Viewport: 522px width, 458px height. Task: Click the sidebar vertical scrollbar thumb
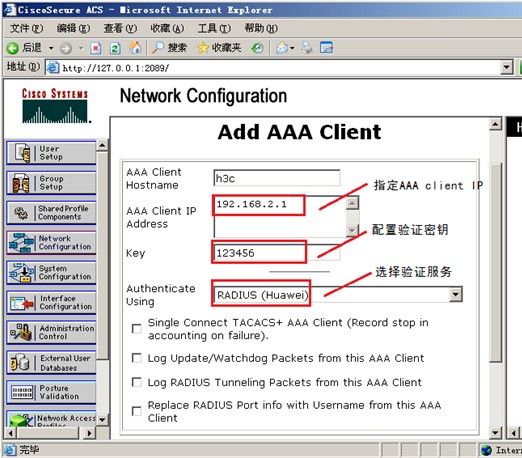coord(102,256)
